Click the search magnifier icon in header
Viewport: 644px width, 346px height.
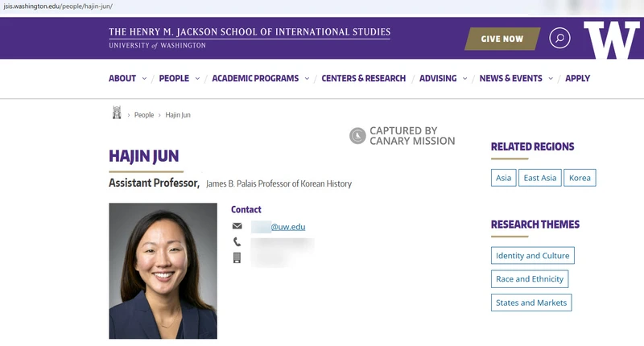(559, 38)
